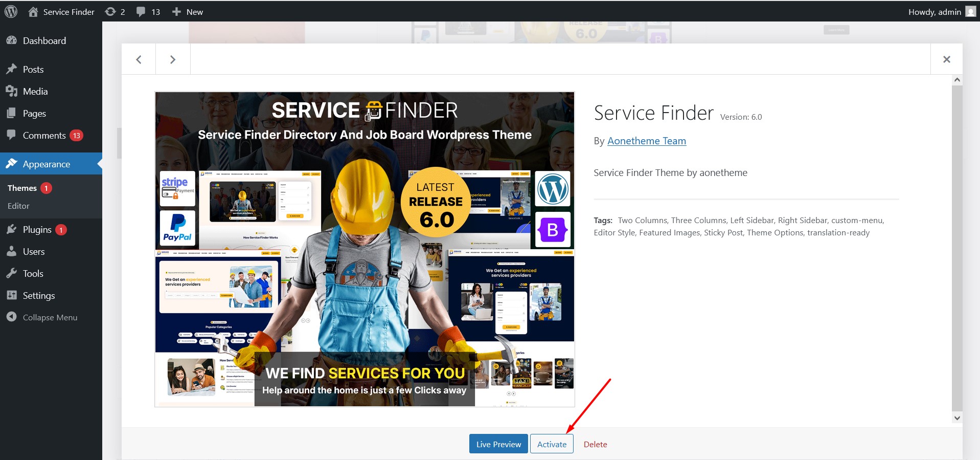Show the next theme
This screenshot has width=980, height=460.
(173, 59)
